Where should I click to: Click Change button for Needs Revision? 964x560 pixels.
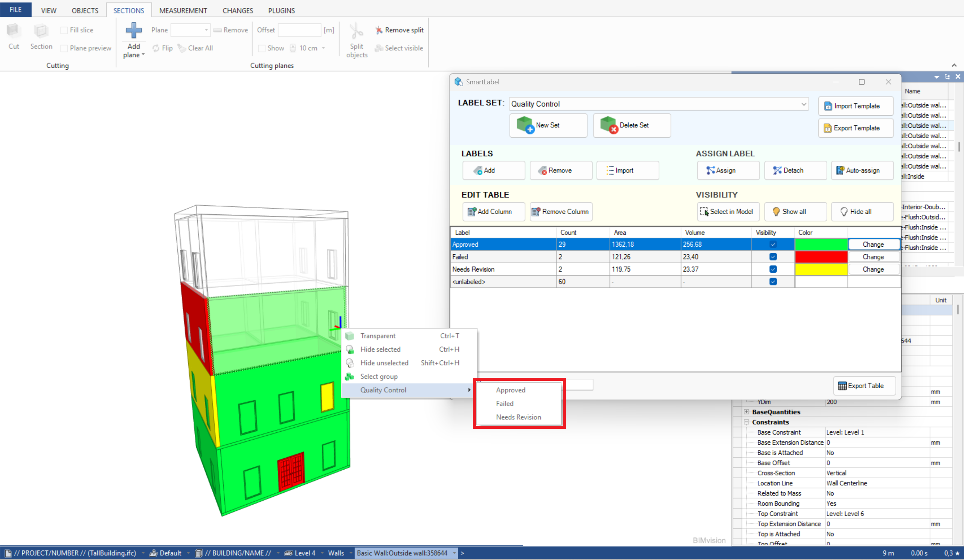[x=873, y=269]
